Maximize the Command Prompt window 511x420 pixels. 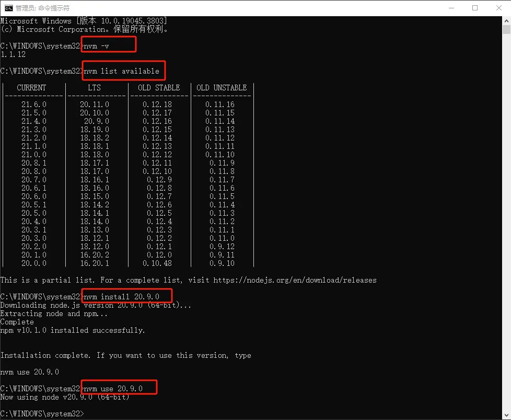[x=475, y=8]
